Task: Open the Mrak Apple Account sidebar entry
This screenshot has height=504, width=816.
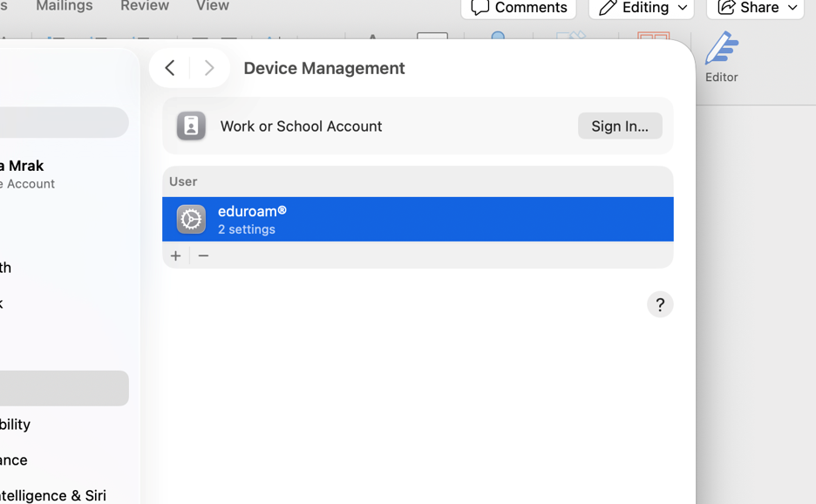Action: pyautogui.click(x=27, y=174)
